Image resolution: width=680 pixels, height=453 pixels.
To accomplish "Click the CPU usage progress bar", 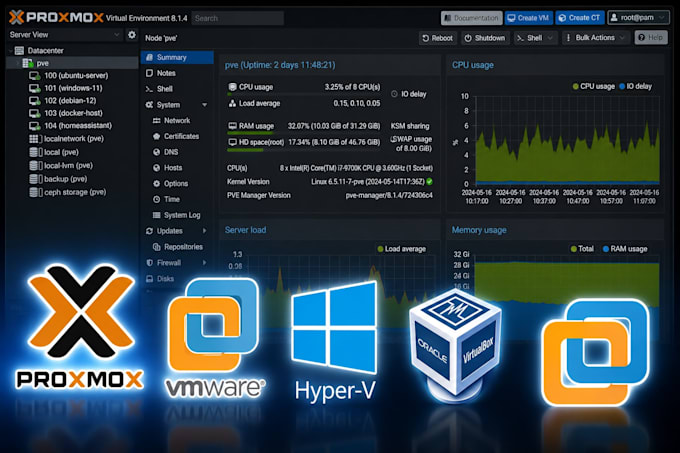I will (304, 94).
